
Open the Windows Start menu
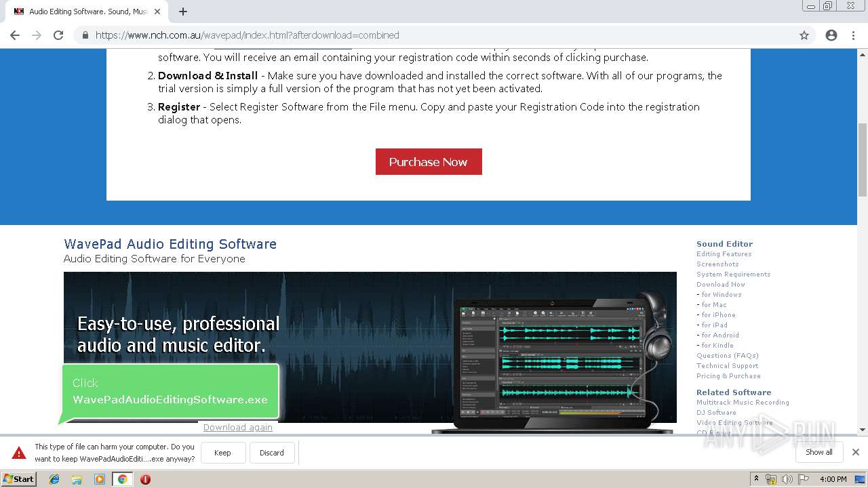[x=18, y=479]
